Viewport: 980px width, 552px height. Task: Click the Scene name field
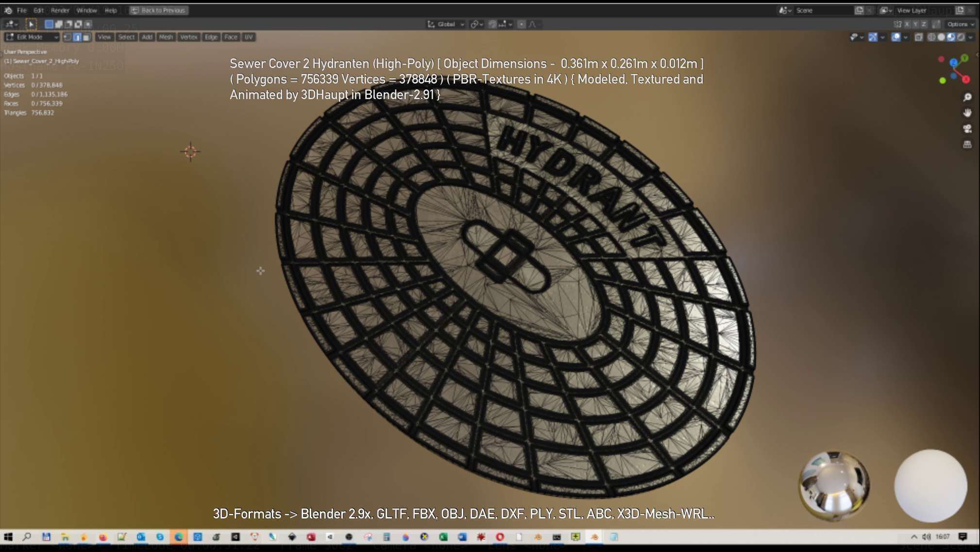point(823,10)
